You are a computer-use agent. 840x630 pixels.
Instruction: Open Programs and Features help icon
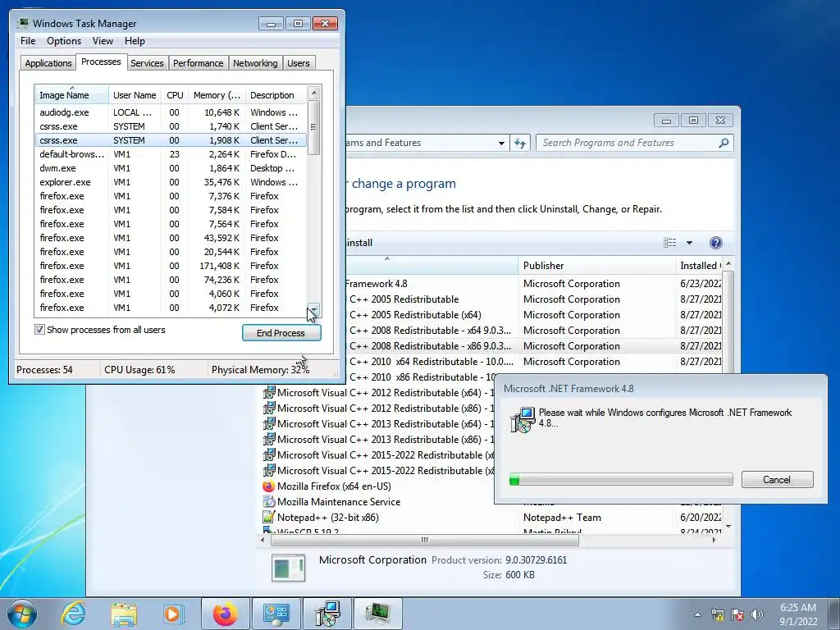715,243
